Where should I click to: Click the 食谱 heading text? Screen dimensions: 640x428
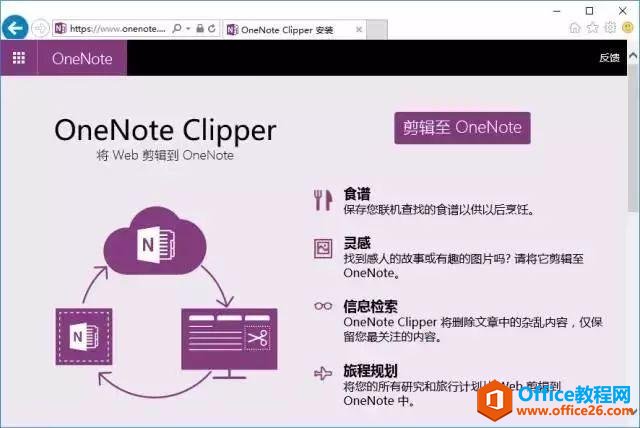click(x=357, y=194)
